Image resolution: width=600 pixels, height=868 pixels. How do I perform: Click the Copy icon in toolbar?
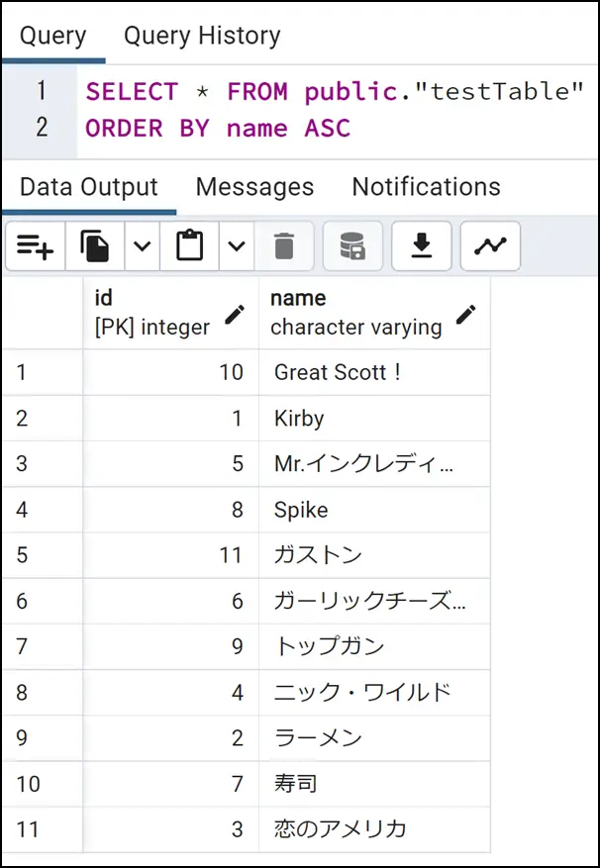point(95,246)
